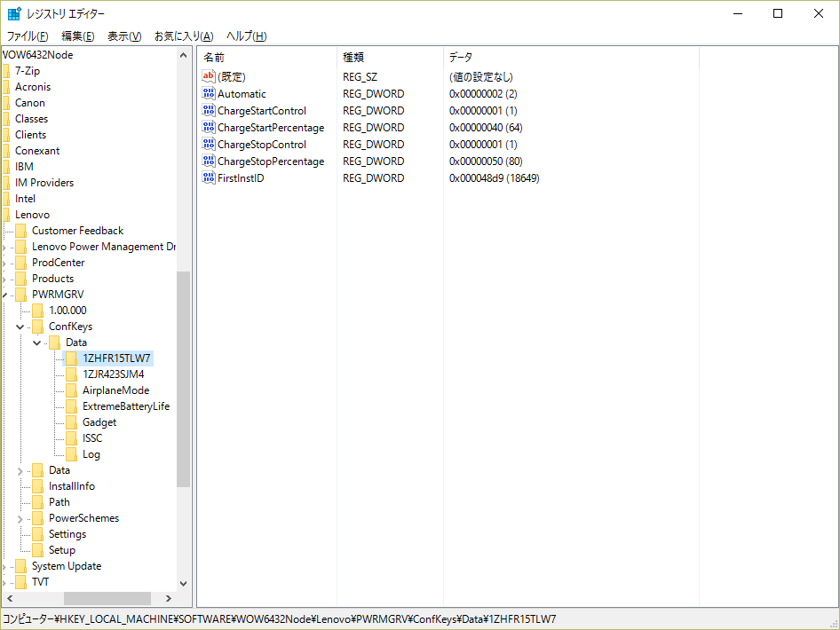Click the ChargeStartPercentage DWORD icon
840x630 pixels.
click(x=209, y=128)
